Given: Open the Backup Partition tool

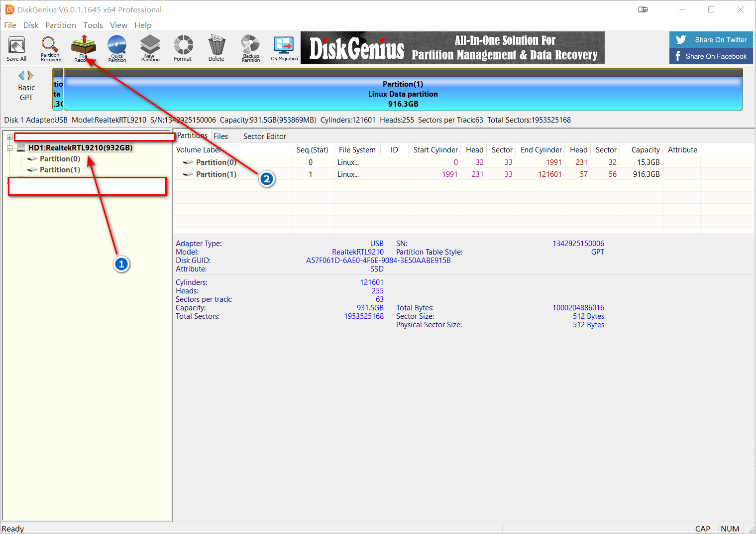Looking at the screenshot, I should point(250,49).
